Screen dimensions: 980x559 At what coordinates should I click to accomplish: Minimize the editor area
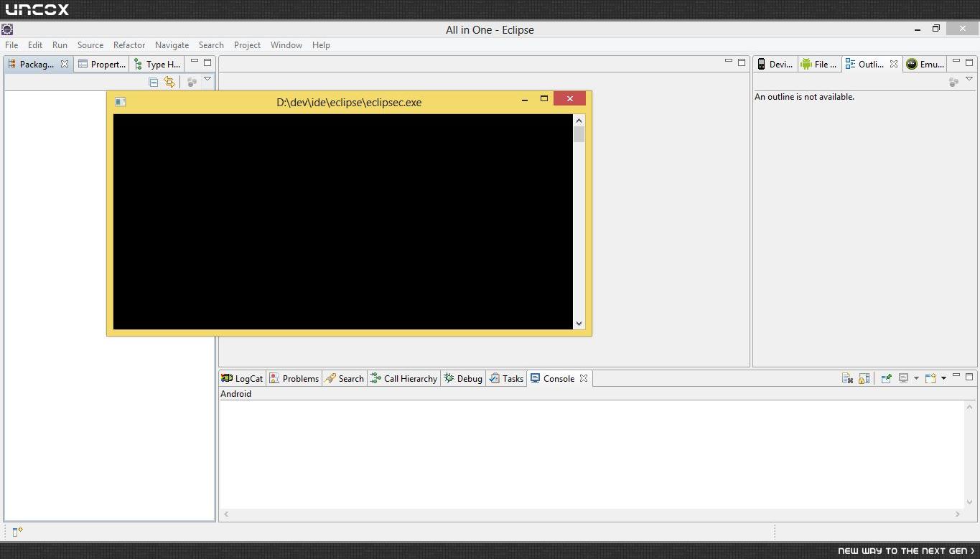(x=729, y=62)
